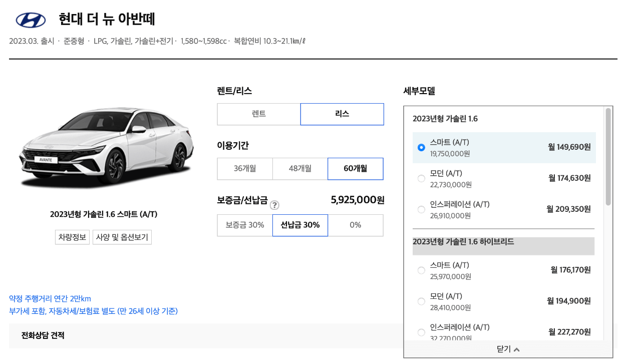Click the 복합연비 10.3~21.1km/ℓ spec text
The height and width of the screenshot is (364, 621).
[x=269, y=41]
